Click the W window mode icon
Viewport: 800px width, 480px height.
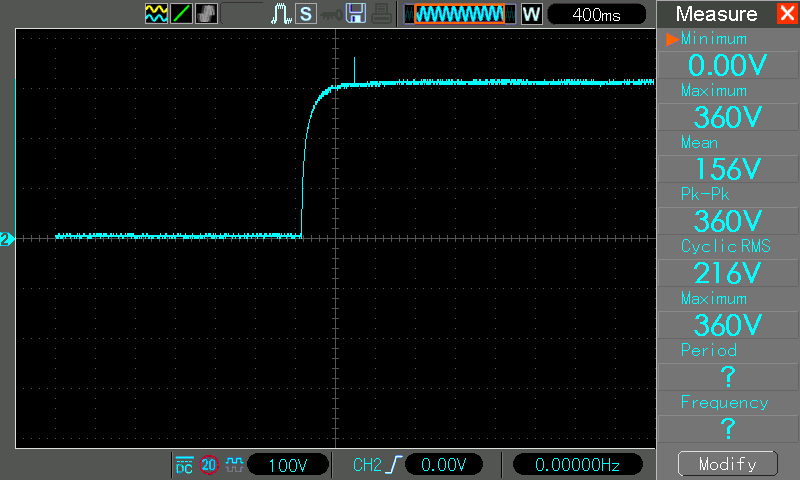pyautogui.click(x=531, y=14)
